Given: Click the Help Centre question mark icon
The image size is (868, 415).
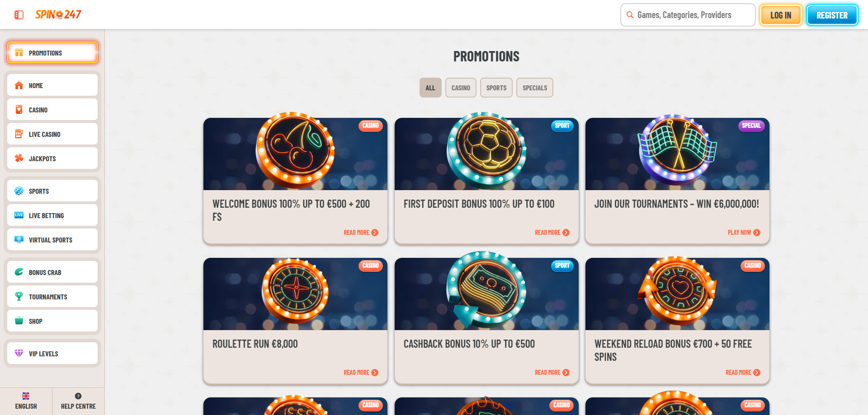Looking at the screenshot, I should [78, 396].
